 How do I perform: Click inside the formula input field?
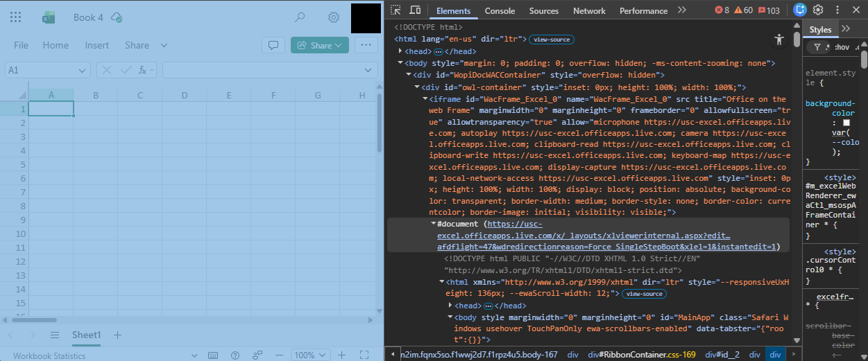[264, 70]
